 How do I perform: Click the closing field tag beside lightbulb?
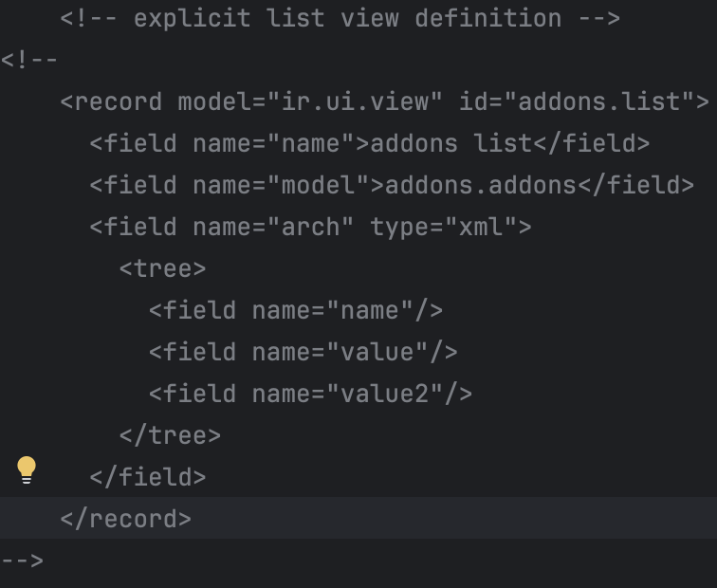pyautogui.click(x=148, y=477)
